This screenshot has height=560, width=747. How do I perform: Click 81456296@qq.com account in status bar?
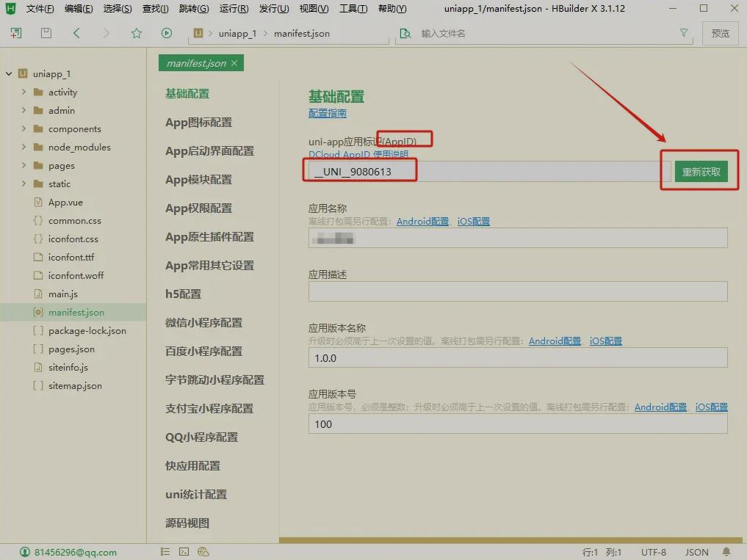click(75, 552)
